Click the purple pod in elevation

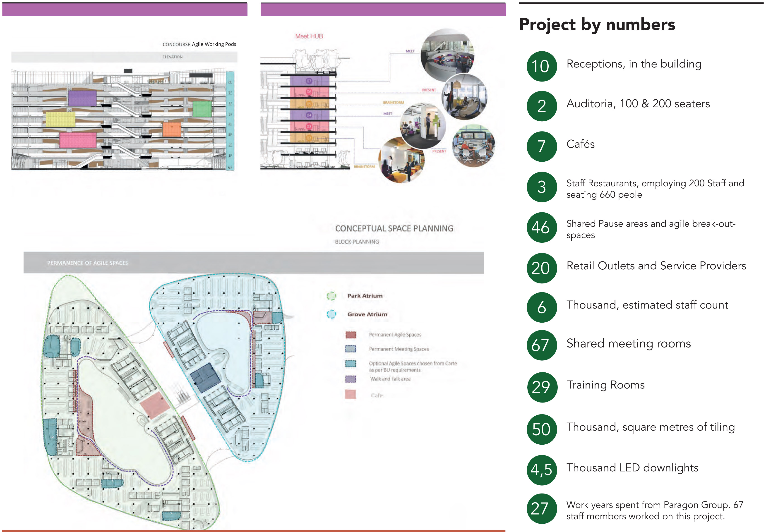coord(82,98)
